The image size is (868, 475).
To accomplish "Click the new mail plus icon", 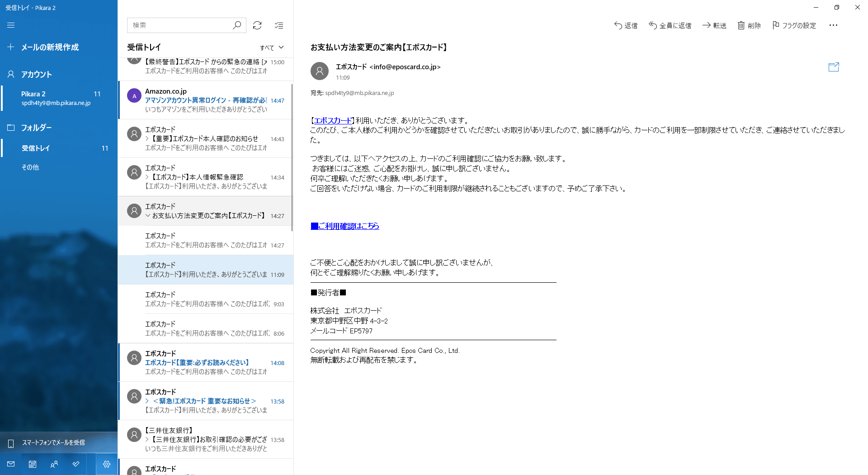I will pyautogui.click(x=11, y=47).
